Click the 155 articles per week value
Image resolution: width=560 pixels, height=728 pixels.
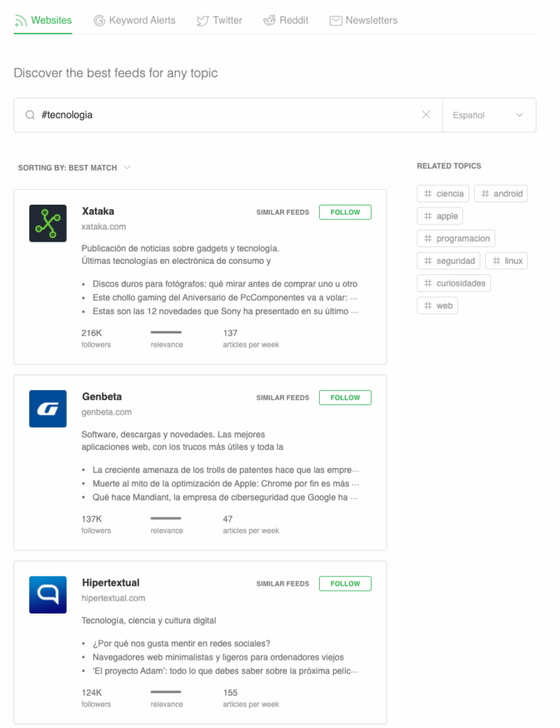(230, 692)
